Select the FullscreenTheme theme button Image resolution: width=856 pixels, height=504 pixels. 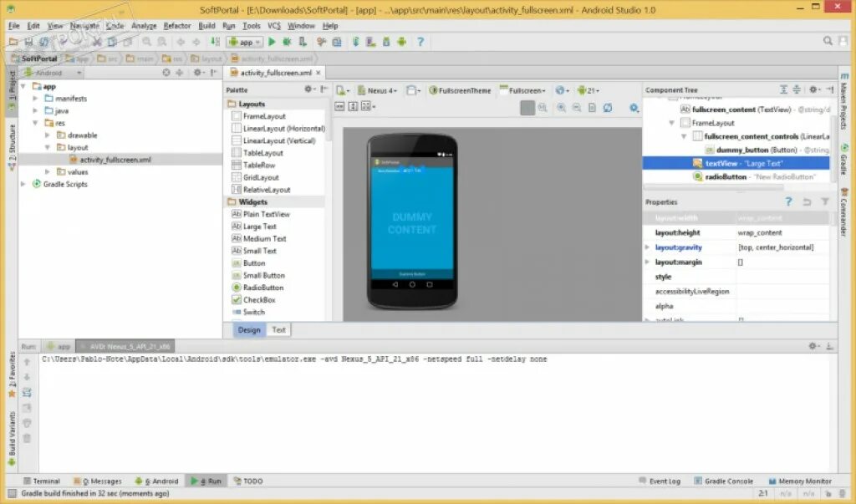pyautogui.click(x=460, y=90)
